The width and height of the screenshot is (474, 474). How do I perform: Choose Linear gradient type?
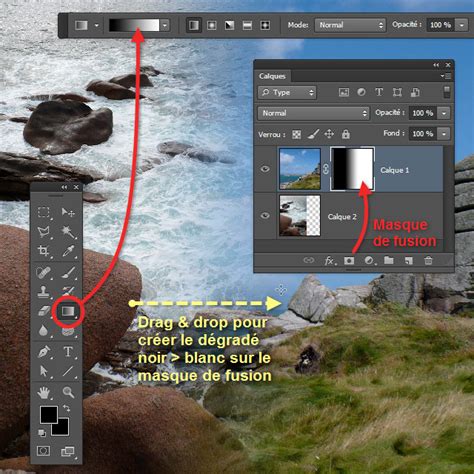(194, 25)
